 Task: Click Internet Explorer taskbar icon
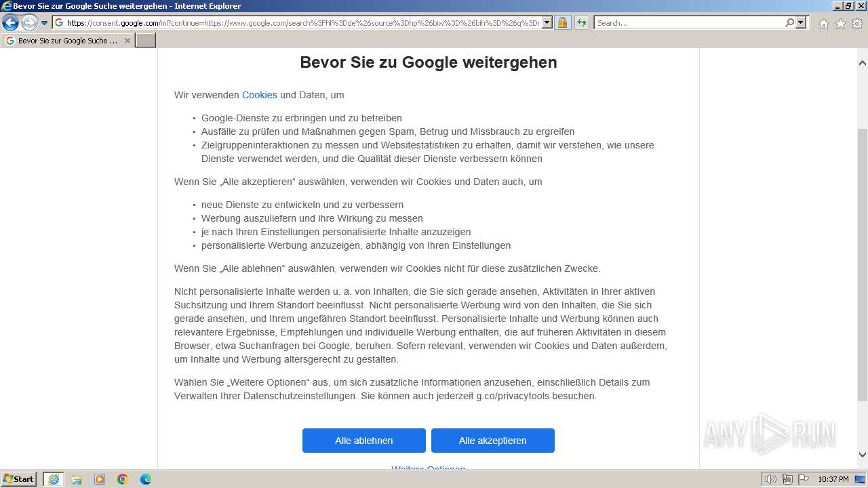[x=54, y=479]
